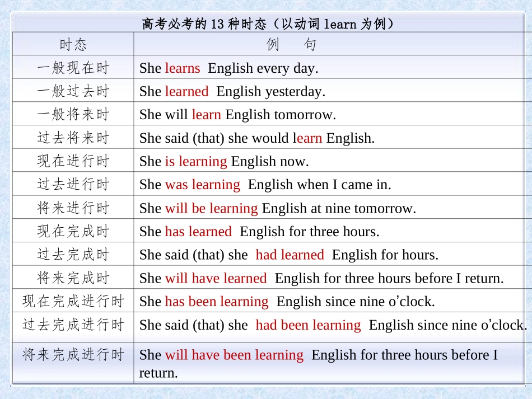This screenshot has height=399, width=532.
Task: Click sentence 'She said (that) she had been learning English since nine o'clock.'
Action: [x=333, y=326]
